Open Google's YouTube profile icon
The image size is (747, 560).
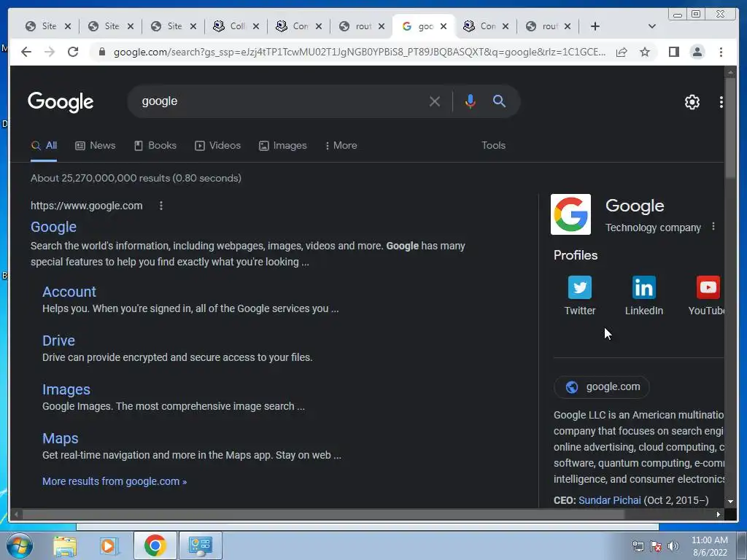pyautogui.click(x=708, y=287)
